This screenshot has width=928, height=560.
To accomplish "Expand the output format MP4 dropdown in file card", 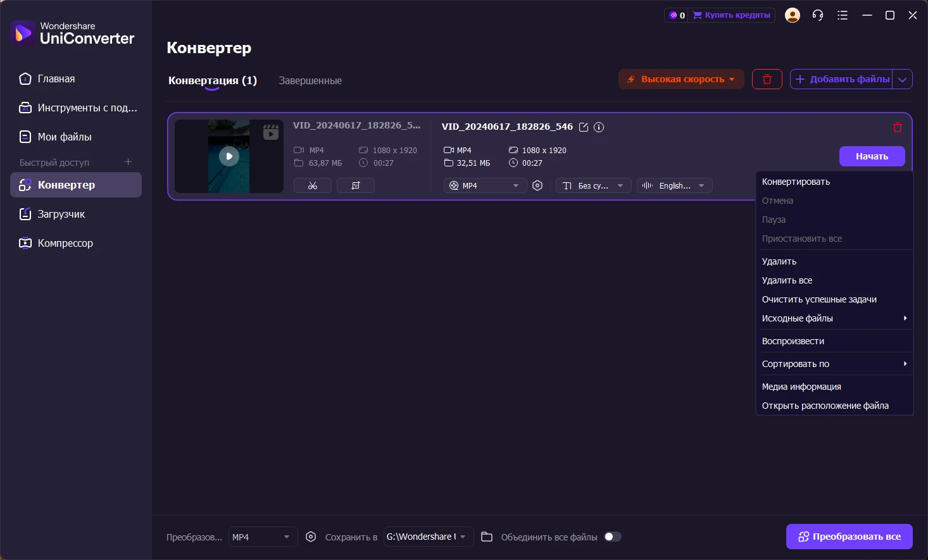I will click(x=485, y=185).
